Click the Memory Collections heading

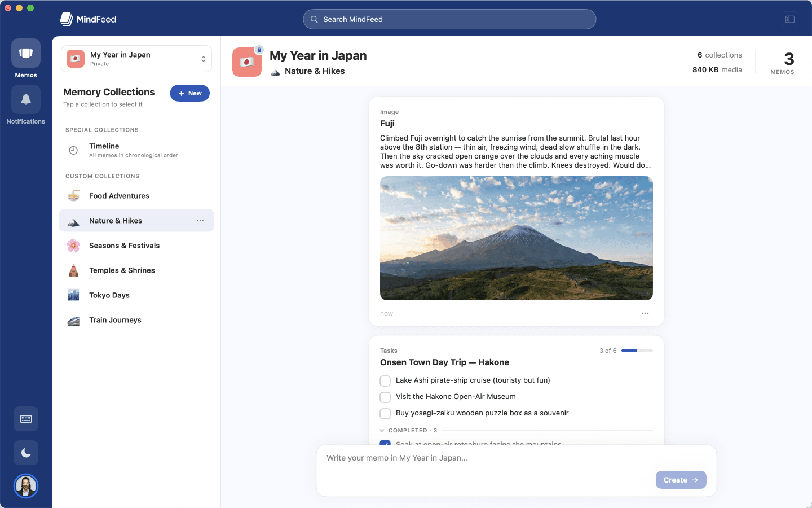tap(109, 92)
